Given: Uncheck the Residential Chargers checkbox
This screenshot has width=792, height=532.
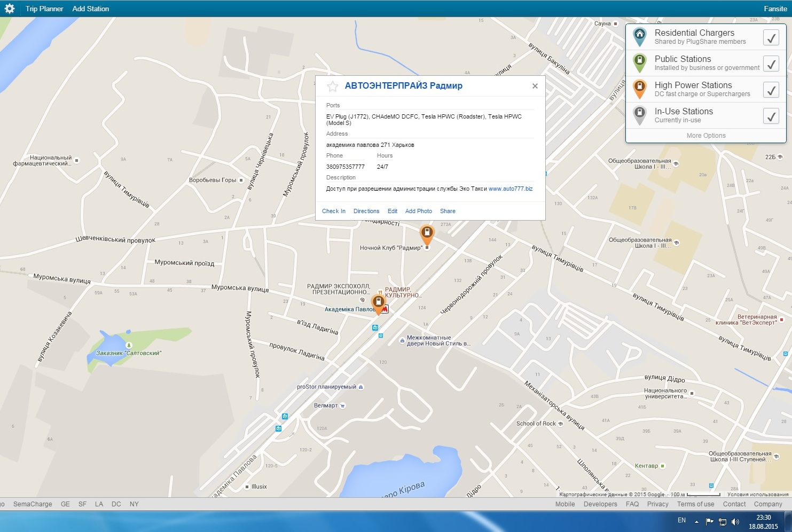Looking at the screenshot, I should pyautogui.click(x=771, y=38).
